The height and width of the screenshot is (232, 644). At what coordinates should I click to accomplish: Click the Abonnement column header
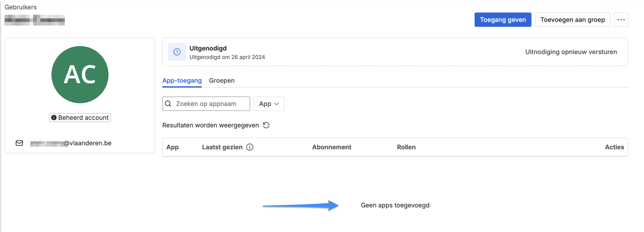click(331, 147)
